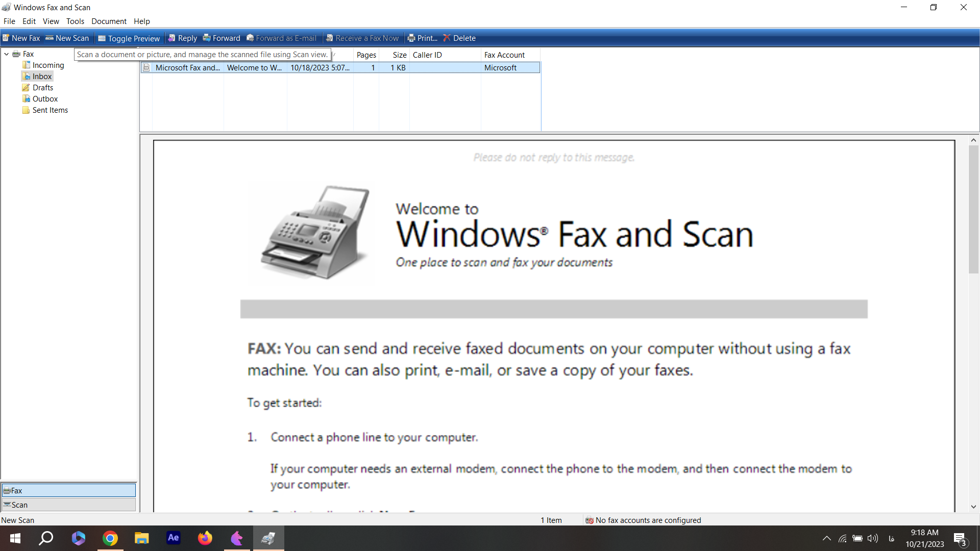Show hidden system tray icons
980x551 pixels.
point(827,538)
